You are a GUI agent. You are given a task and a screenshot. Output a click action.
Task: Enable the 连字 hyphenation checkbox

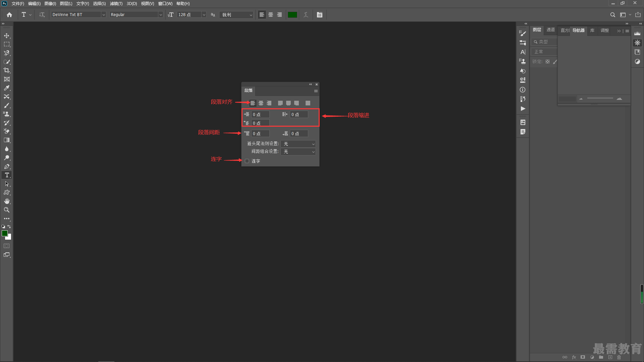247,161
